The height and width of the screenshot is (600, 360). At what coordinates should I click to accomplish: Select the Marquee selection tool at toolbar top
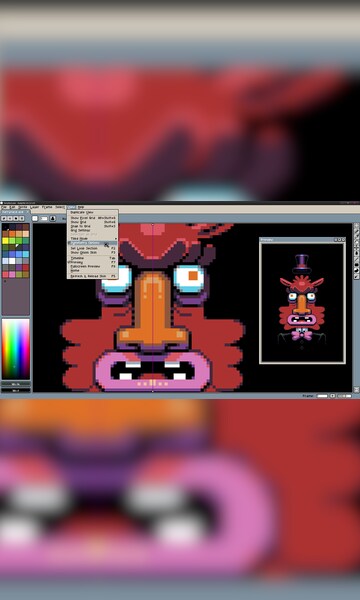click(356, 225)
